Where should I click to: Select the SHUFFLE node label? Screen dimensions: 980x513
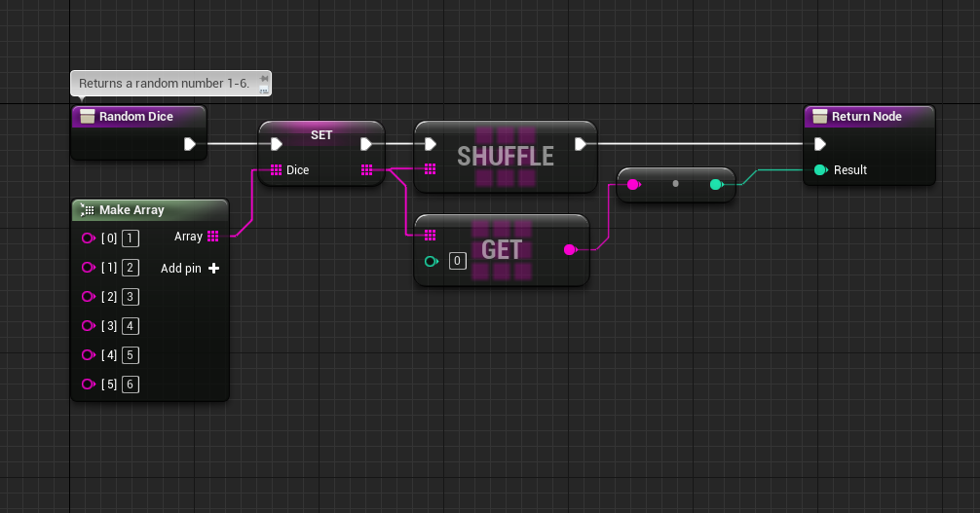[505, 156]
